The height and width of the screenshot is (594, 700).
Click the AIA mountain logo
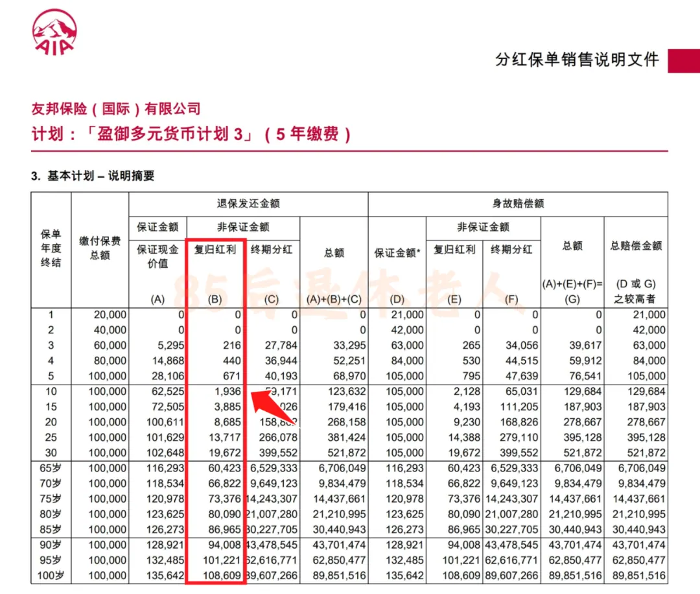coord(54,32)
